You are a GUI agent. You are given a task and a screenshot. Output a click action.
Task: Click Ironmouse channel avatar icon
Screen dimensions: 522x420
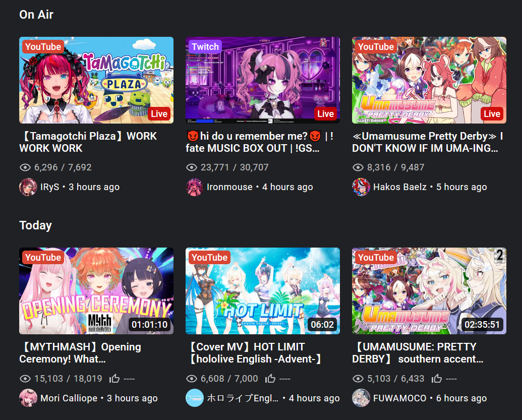coord(194,187)
